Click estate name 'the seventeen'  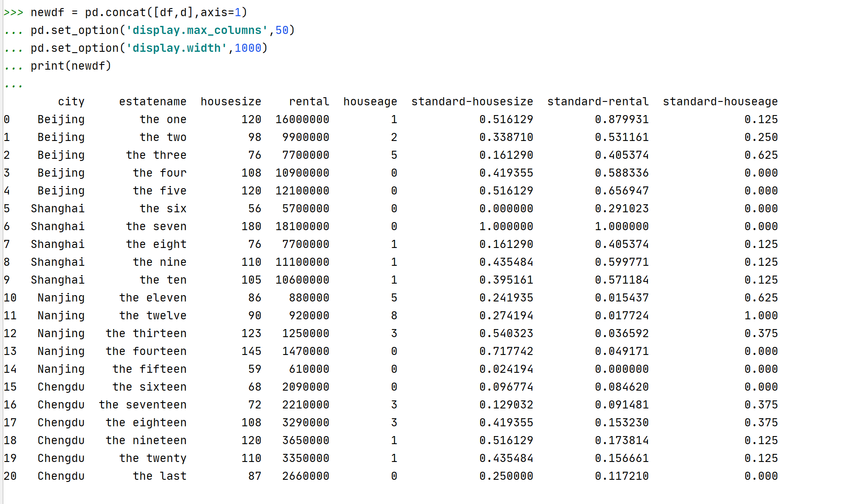tap(143, 405)
